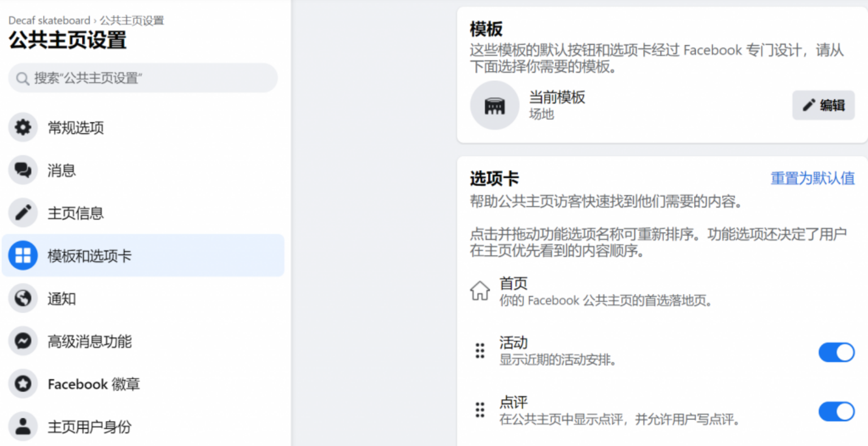Screen dimensions: 868x446
Task: Click the pencil icon for 主页信息
Action: pos(23,213)
